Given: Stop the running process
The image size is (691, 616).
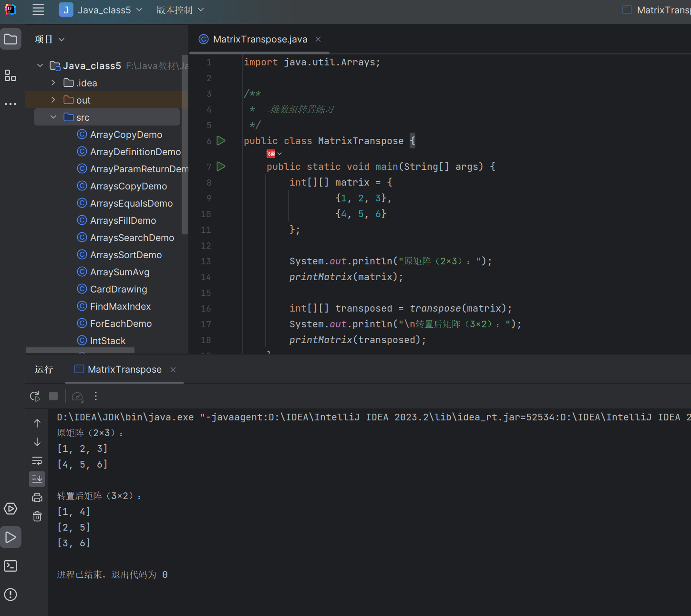Looking at the screenshot, I should click(53, 396).
